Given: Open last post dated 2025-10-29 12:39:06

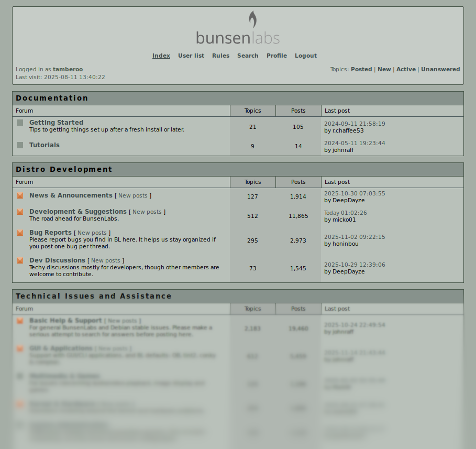Looking at the screenshot, I should pos(355,265).
